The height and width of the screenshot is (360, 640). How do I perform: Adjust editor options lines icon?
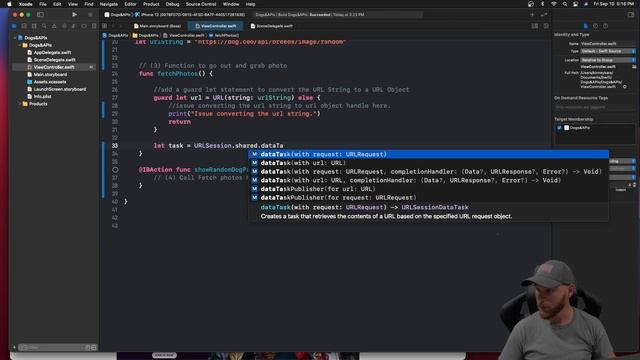[535, 26]
